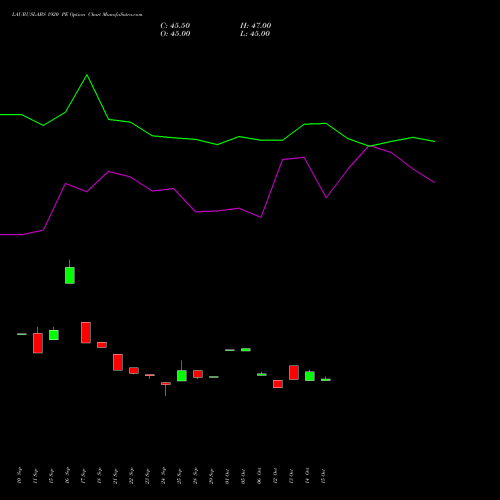Click the tallest green candle high above the others

(x=70, y=275)
